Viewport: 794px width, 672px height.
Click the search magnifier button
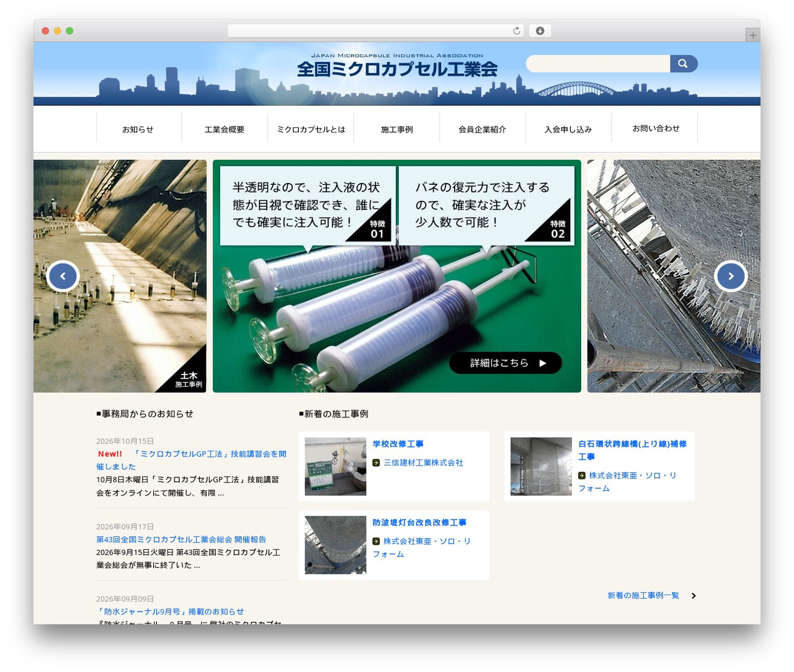click(684, 64)
